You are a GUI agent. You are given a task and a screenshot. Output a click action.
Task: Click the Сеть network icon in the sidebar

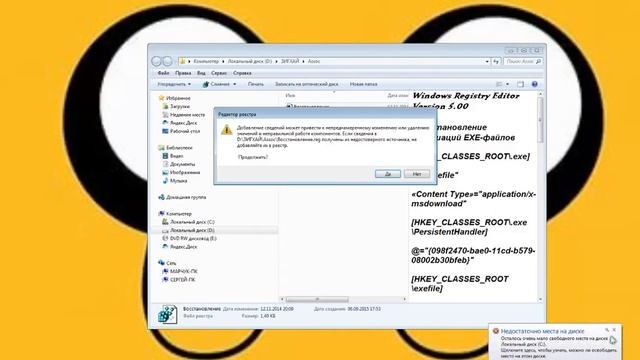161,263
